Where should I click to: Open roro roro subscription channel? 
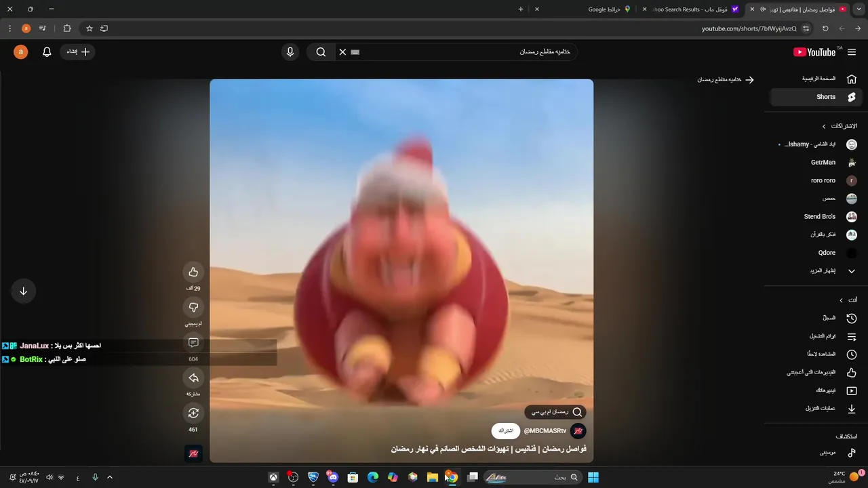click(816, 180)
